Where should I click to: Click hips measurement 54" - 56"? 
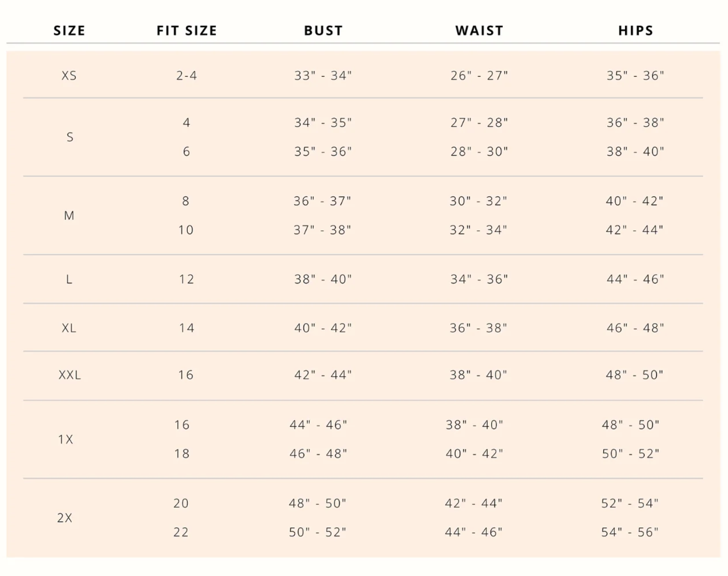(x=630, y=532)
